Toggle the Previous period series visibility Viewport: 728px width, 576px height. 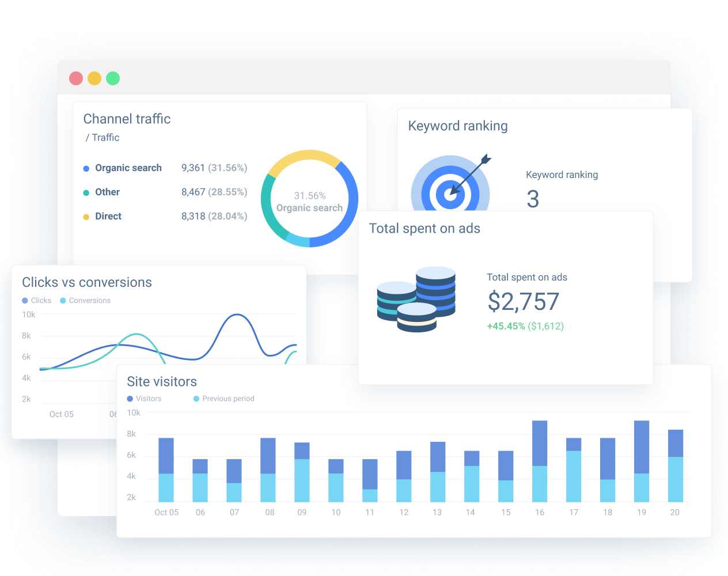(196, 399)
